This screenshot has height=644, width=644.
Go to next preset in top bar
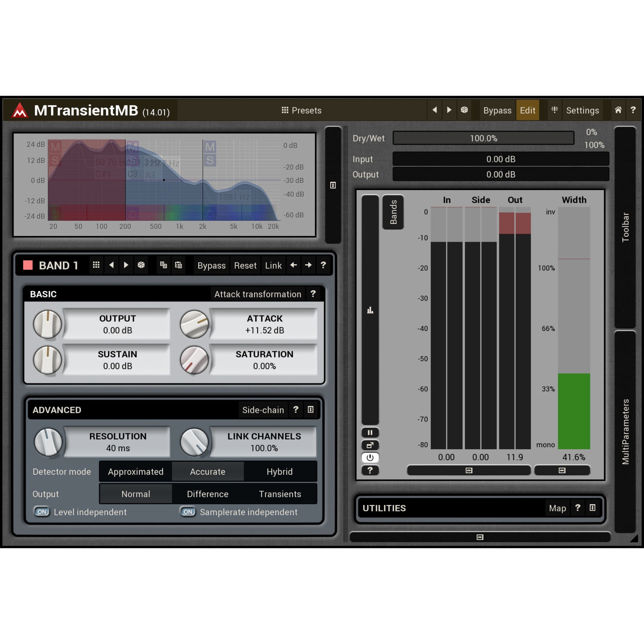click(x=449, y=110)
